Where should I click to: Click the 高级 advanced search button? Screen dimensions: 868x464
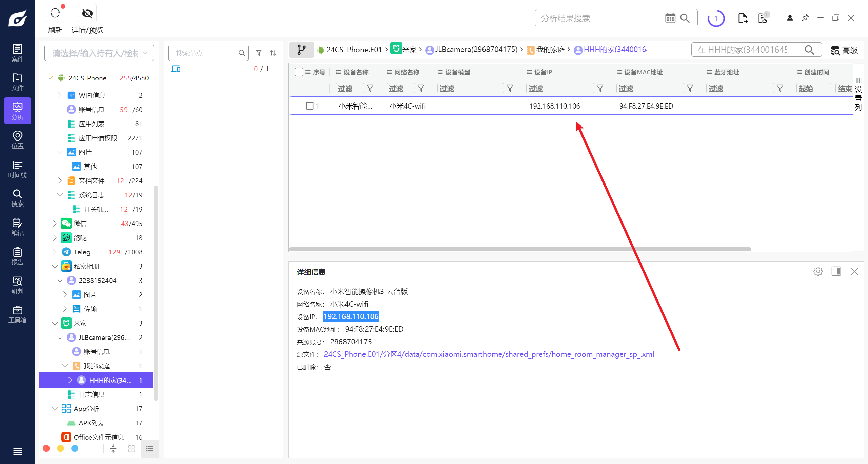[844, 50]
